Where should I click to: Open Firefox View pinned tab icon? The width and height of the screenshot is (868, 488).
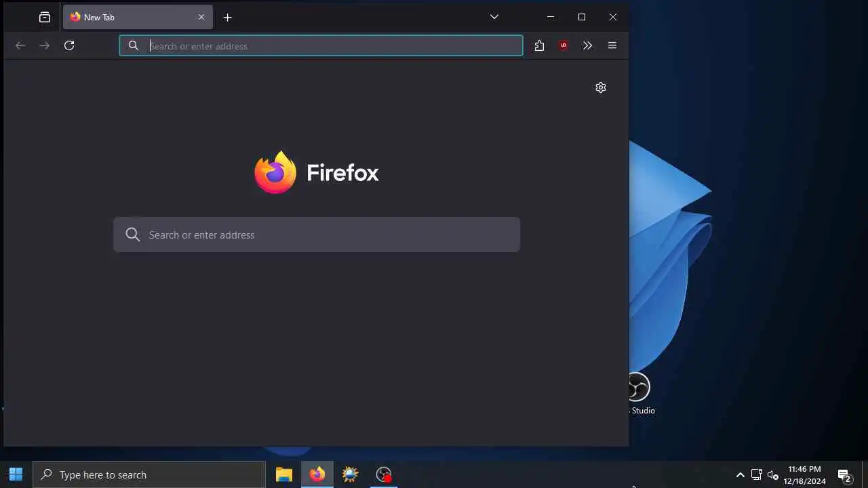pyautogui.click(x=45, y=18)
